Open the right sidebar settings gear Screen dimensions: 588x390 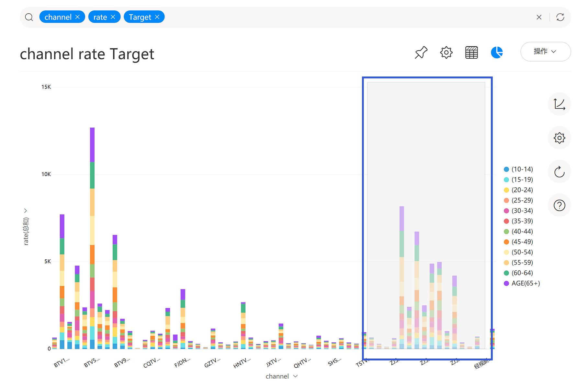[559, 138]
